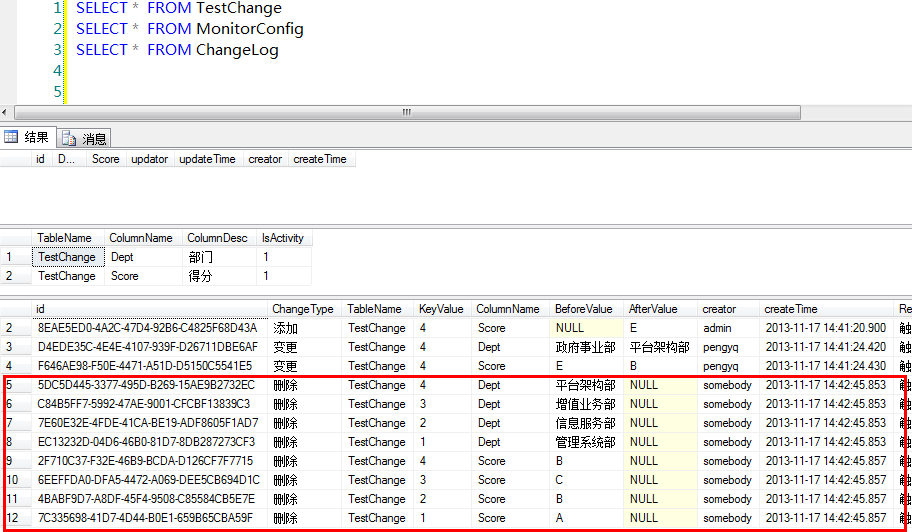Screen dimensions: 912x532
Task: Click the ColumnDesc column header
Action: [x=218, y=238]
